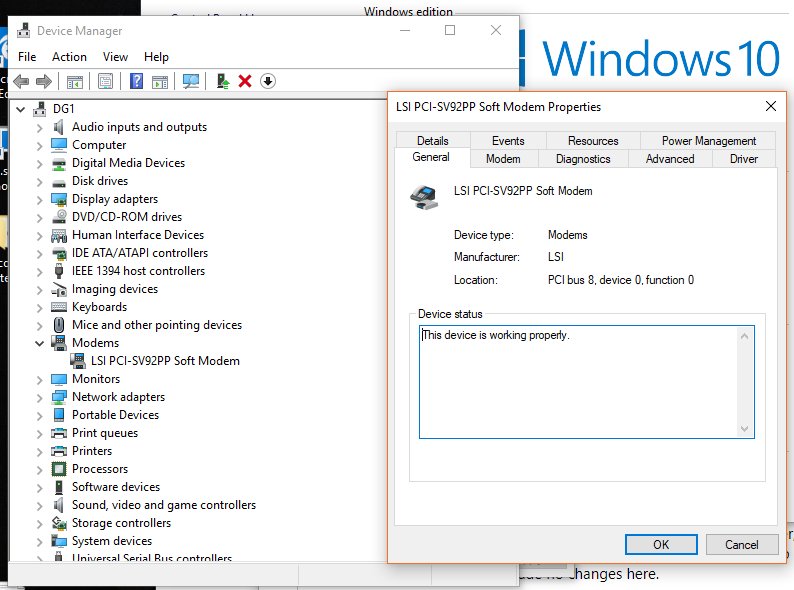Viewport: 794px width, 590px height.
Task: Click the Printers category icon
Action: 59,451
